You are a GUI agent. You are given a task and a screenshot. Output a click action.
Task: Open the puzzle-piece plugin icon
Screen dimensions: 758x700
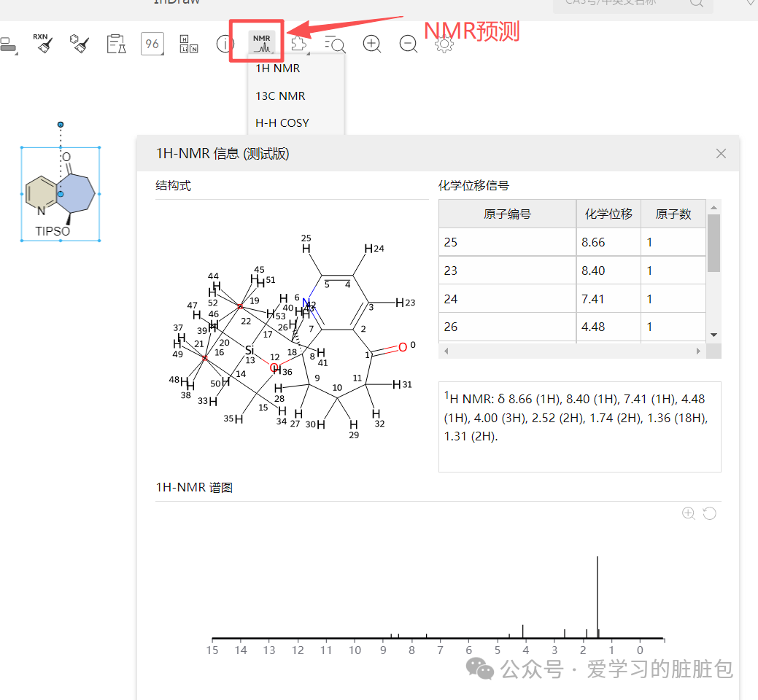(299, 44)
